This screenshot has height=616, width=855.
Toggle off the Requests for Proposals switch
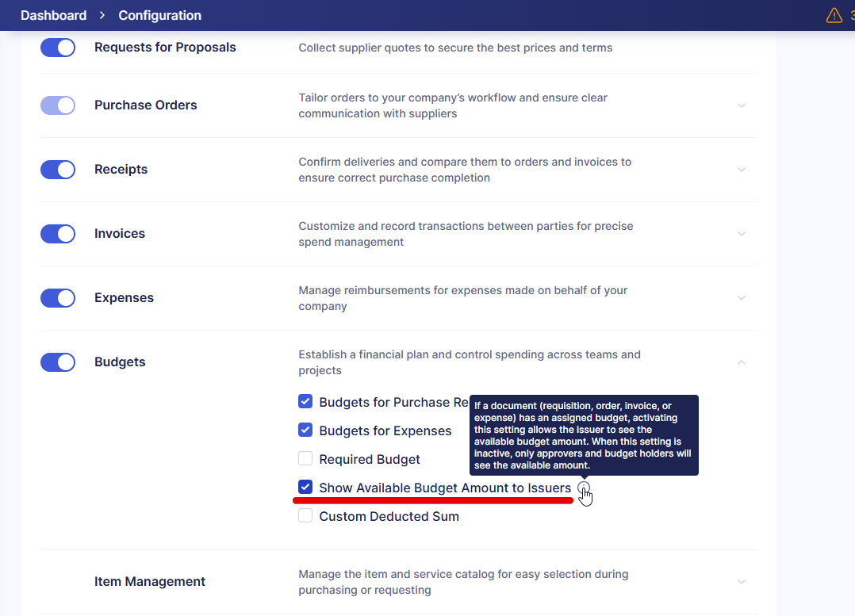58,48
